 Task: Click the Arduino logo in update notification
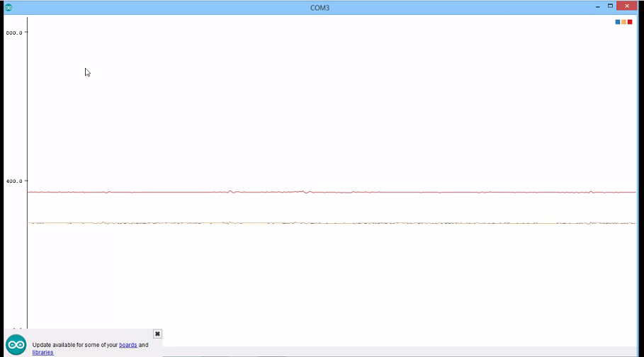tap(16, 345)
